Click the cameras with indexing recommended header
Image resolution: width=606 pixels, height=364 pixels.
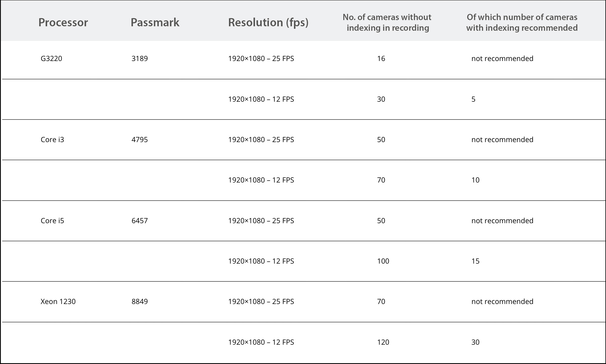click(522, 22)
